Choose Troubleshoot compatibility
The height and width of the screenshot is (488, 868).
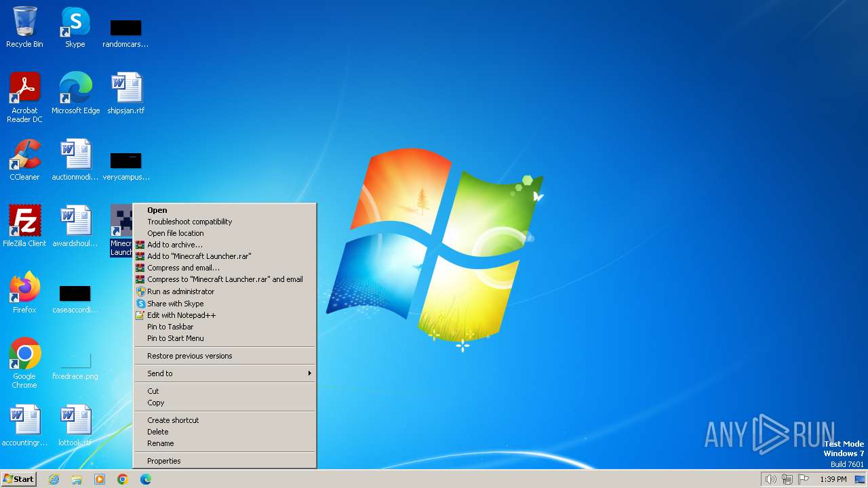224,222
